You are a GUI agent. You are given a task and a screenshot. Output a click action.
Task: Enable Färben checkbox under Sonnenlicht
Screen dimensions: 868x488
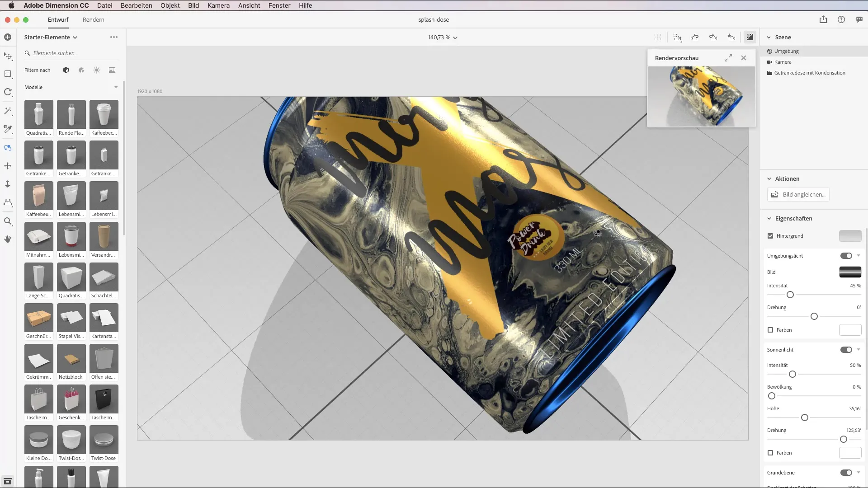click(x=770, y=453)
